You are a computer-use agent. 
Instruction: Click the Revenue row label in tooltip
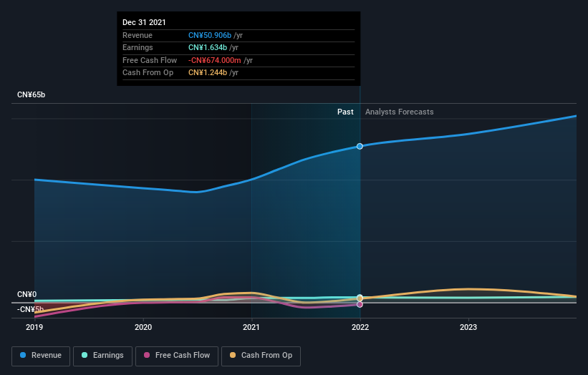(138, 35)
